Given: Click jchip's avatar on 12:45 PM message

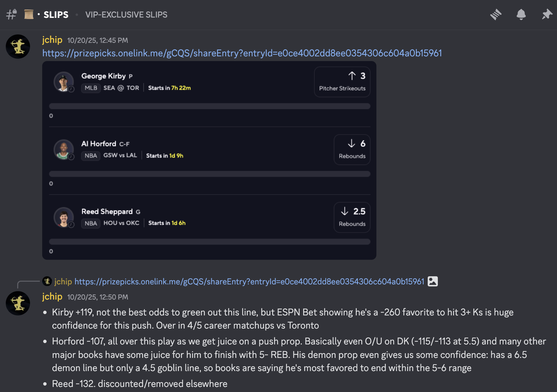Looking at the screenshot, I should [18, 47].
